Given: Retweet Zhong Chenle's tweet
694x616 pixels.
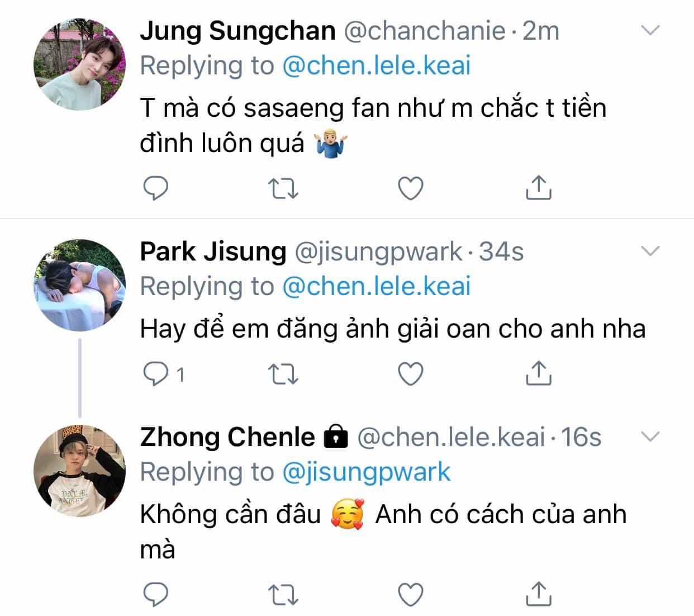Looking at the screenshot, I should (x=284, y=595).
